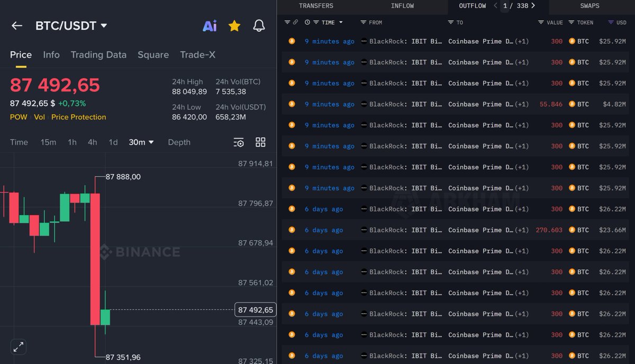Show the Depth chart view
Viewport: 635px width, 364px height.
pyautogui.click(x=179, y=142)
